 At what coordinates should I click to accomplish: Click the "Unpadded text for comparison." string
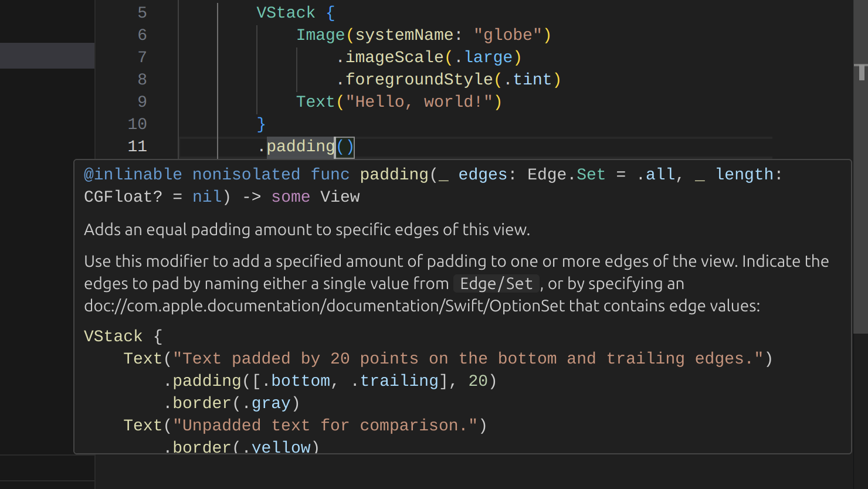click(x=325, y=426)
